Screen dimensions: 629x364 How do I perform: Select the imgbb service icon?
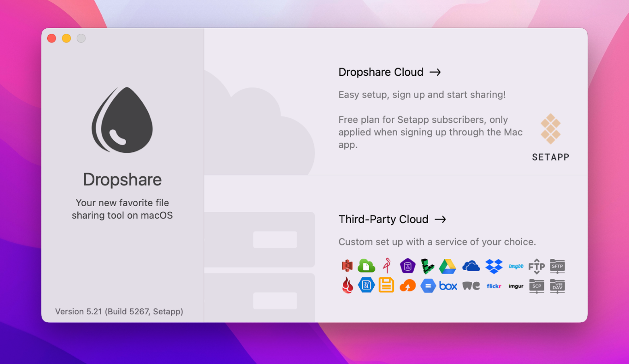516,266
